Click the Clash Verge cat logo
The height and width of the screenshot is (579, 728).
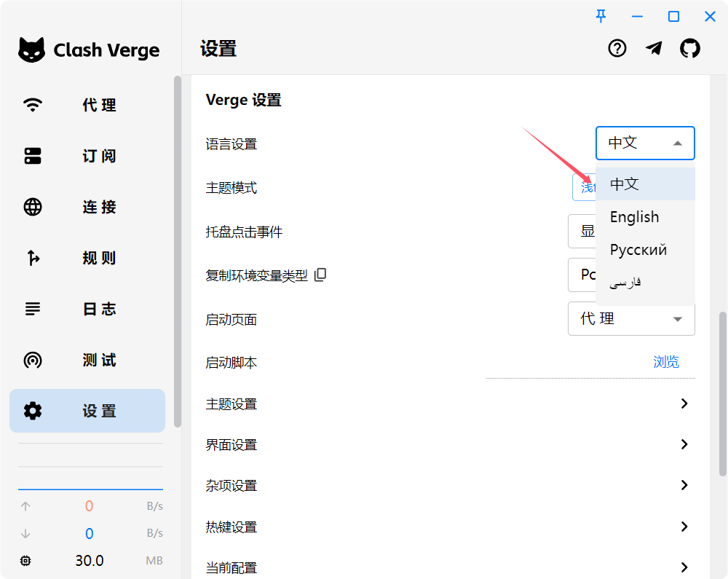click(30, 49)
